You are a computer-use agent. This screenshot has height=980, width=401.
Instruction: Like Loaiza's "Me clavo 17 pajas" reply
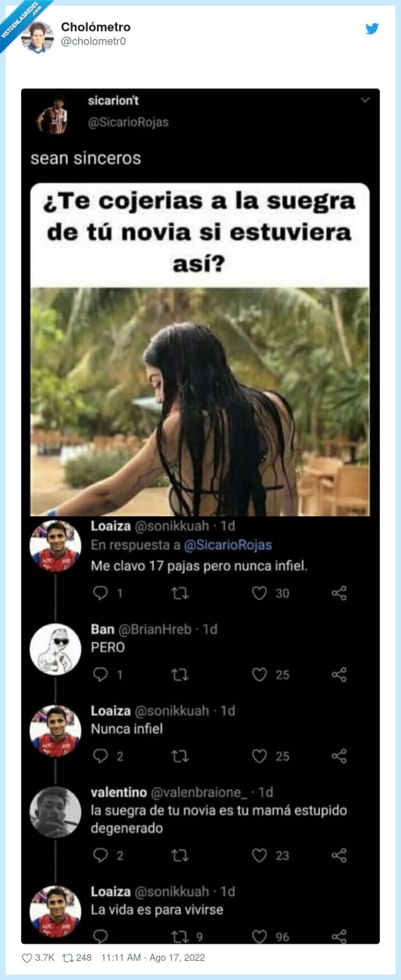coord(261,593)
